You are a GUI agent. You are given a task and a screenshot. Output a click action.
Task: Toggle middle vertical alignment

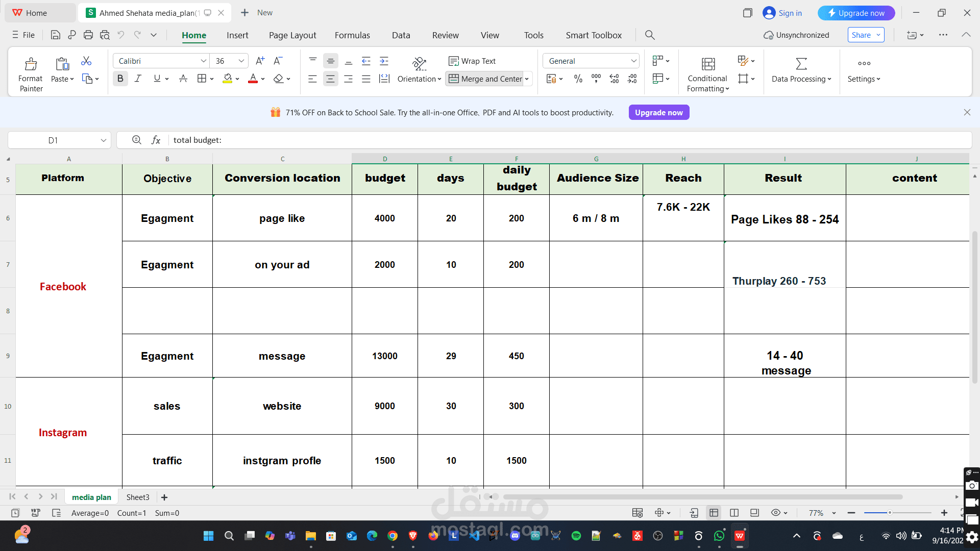[x=331, y=61]
